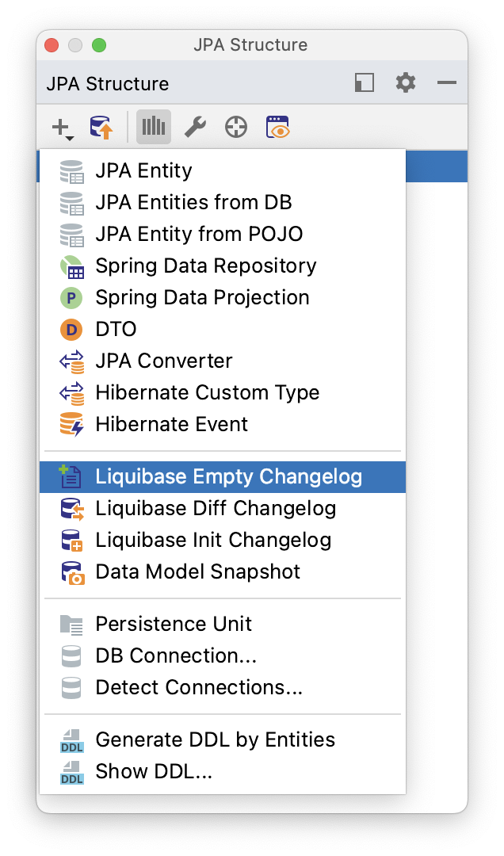Click the green P projection icon
This screenshot has height=856, width=504.
point(71,298)
